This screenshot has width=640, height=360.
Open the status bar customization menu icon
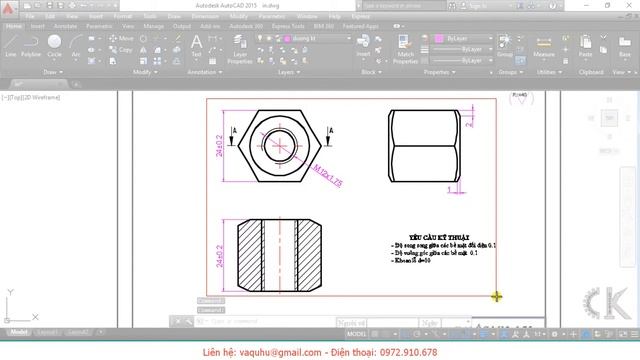point(634,334)
